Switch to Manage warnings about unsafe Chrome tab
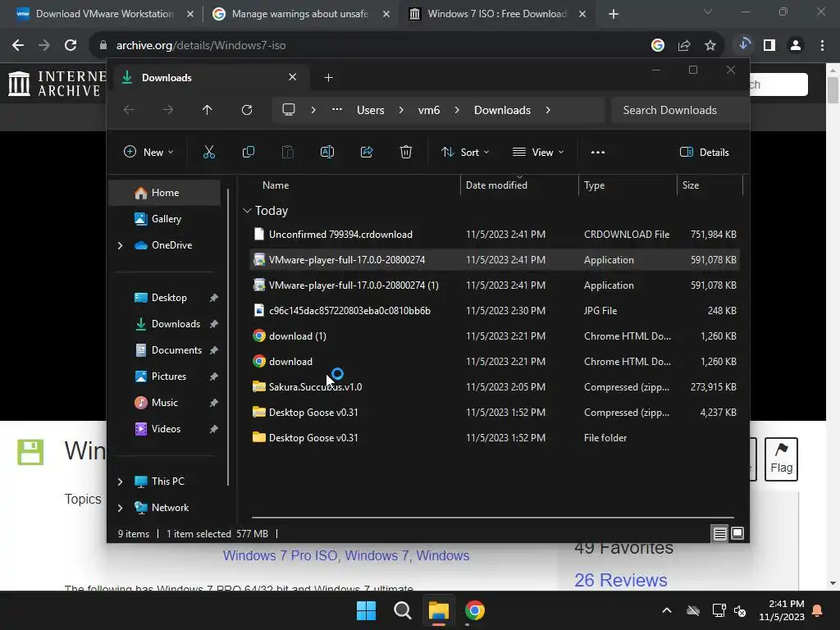This screenshot has height=630, width=840. click(x=300, y=14)
